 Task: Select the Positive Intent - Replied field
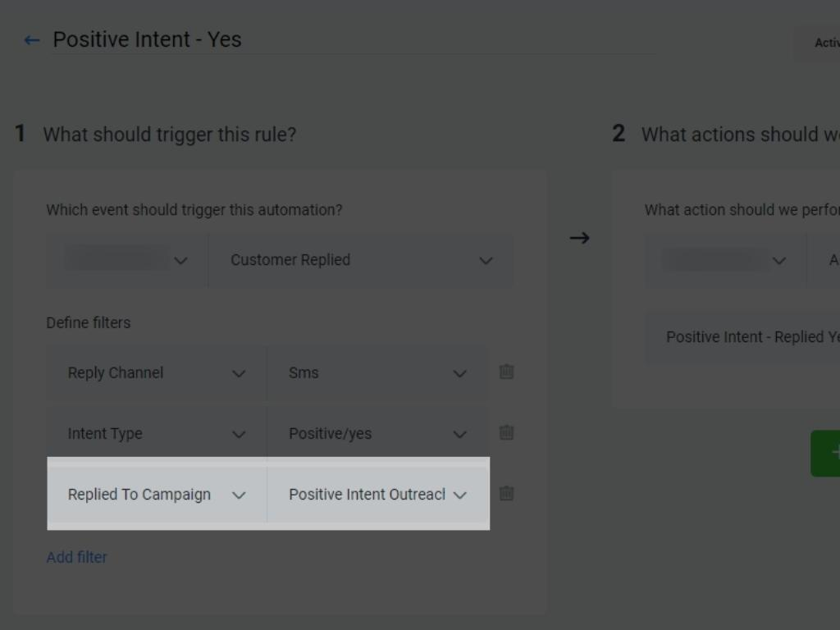(742, 337)
